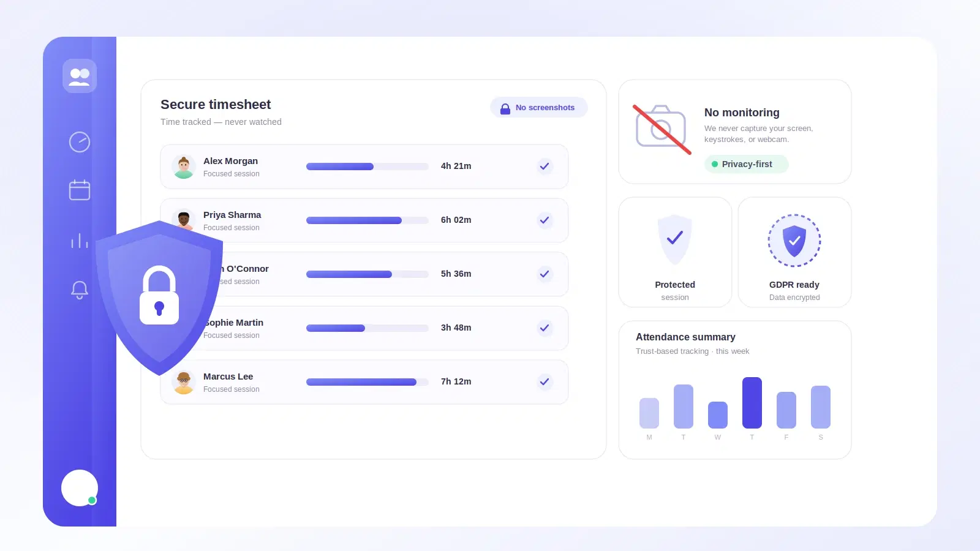Click the Alex Morgan name
980x551 pixels.
coord(230,161)
